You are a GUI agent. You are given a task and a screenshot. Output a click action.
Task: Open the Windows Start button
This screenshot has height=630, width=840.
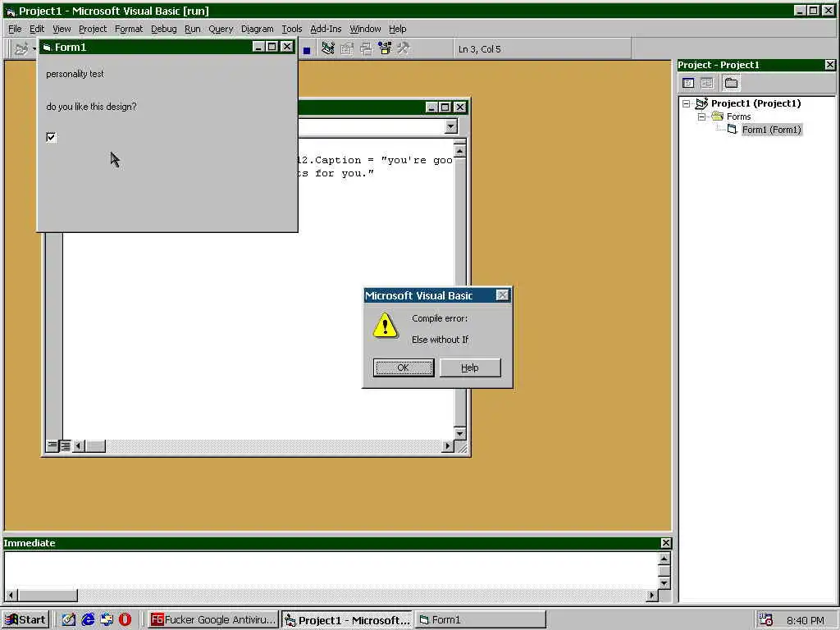click(25, 620)
